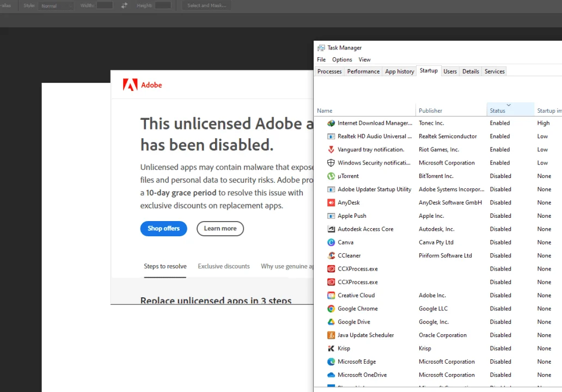
Task: Sort by the Status column header
Action: 510,109
